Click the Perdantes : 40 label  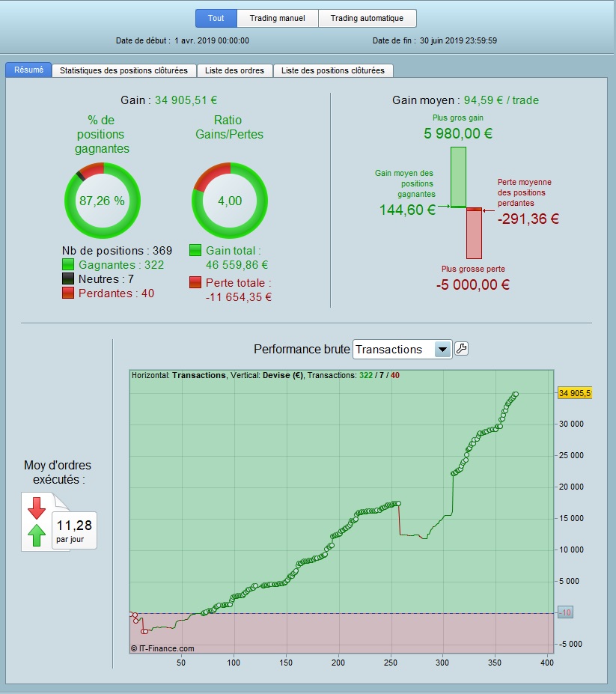click(116, 293)
